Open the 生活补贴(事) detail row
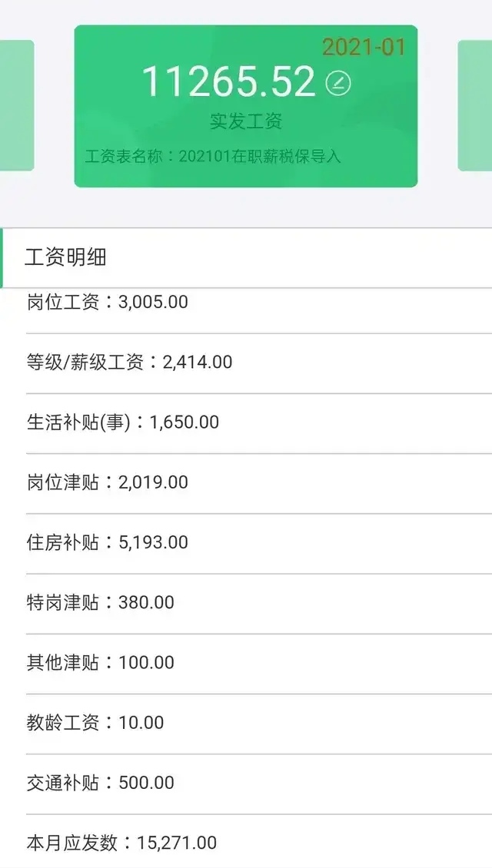Screen dimensions: 492x868 123,422
